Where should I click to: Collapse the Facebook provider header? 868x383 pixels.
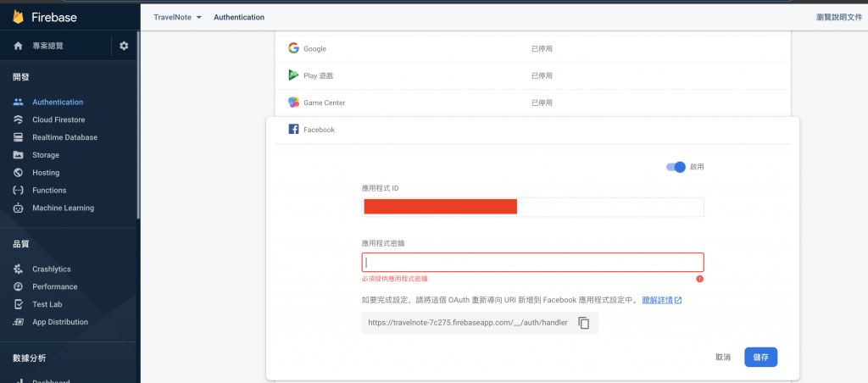click(x=532, y=130)
